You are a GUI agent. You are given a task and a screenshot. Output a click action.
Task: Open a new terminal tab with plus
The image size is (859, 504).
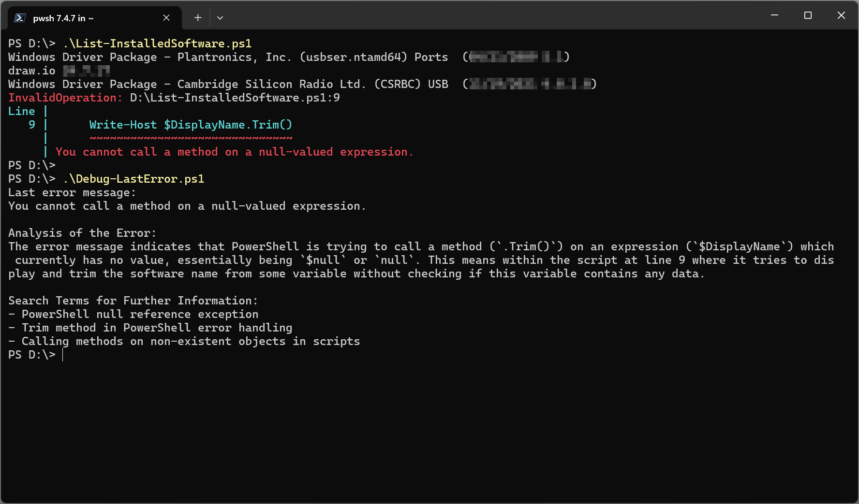[x=198, y=18]
